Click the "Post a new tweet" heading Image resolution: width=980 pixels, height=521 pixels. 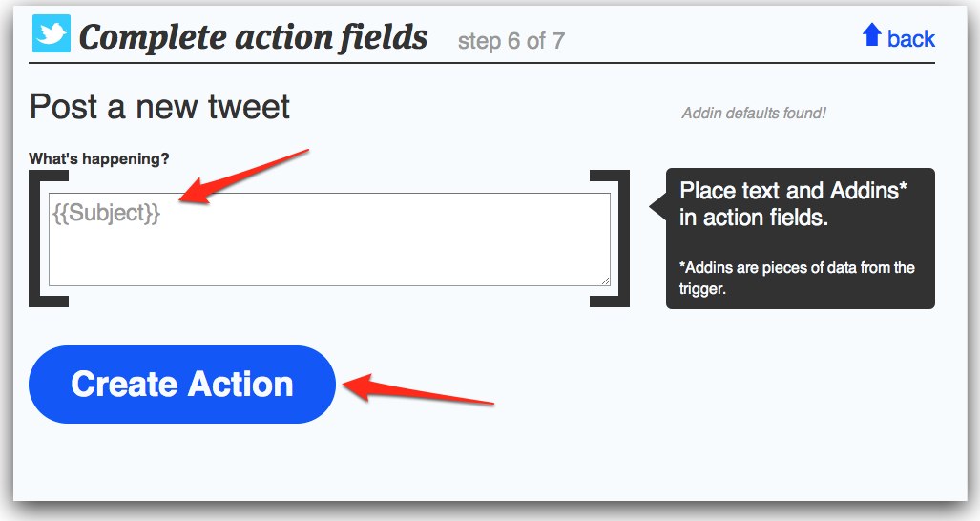pyautogui.click(x=159, y=106)
